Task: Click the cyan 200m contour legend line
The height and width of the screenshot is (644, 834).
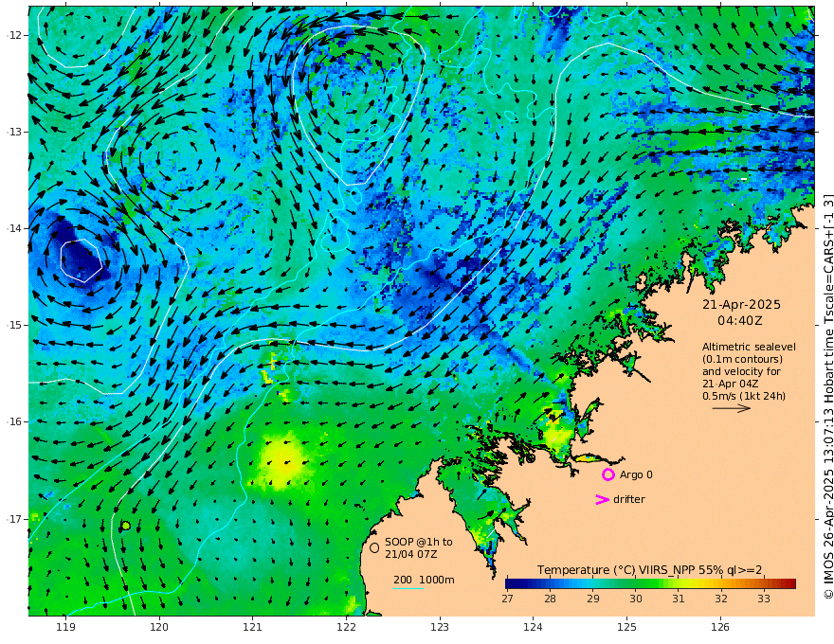Action: (408, 588)
